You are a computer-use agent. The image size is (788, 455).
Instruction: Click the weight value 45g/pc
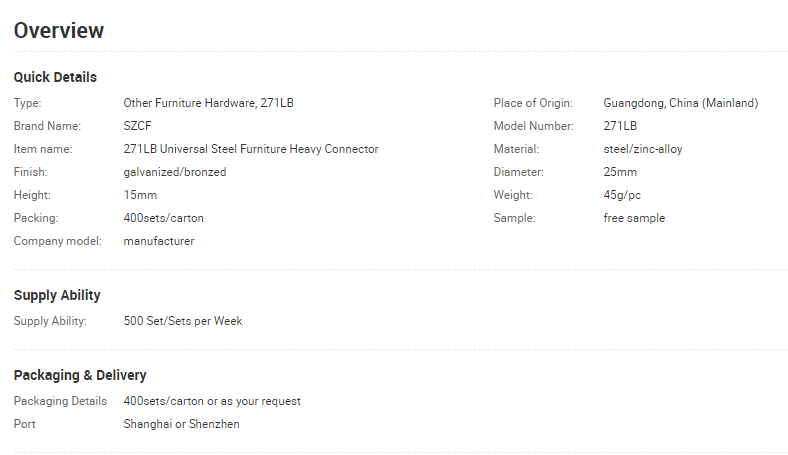click(x=622, y=195)
